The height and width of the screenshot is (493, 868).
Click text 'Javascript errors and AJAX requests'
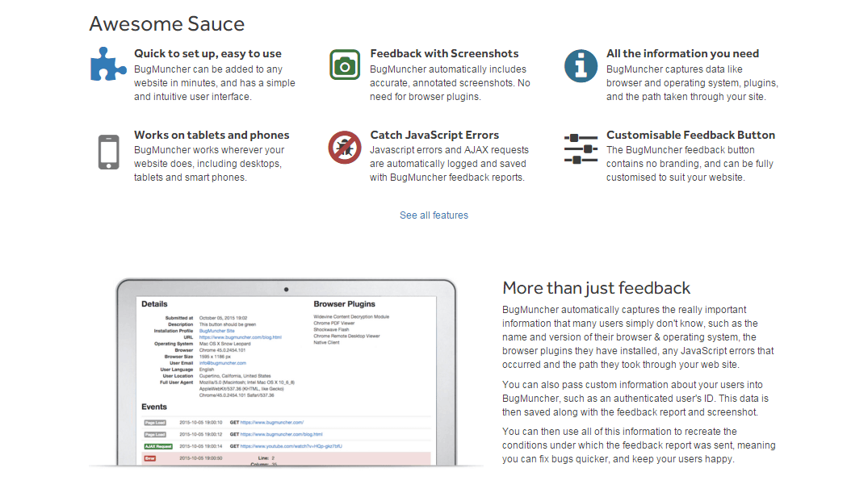click(x=449, y=150)
